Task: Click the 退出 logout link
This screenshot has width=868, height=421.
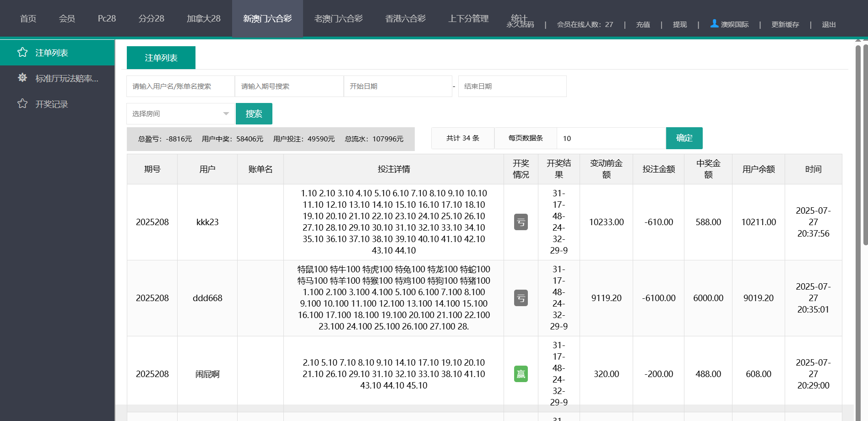Action: (828, 25)
